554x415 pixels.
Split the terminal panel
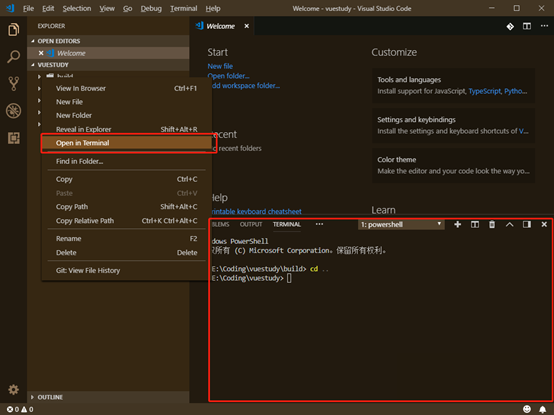[x=475, y=224]
